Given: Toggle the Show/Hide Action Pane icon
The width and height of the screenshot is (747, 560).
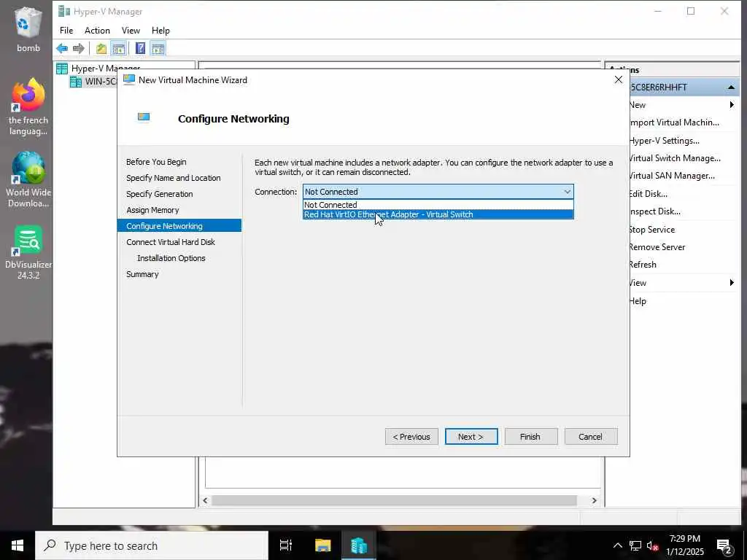Looking at the screenshot, I should pos(158,48).
